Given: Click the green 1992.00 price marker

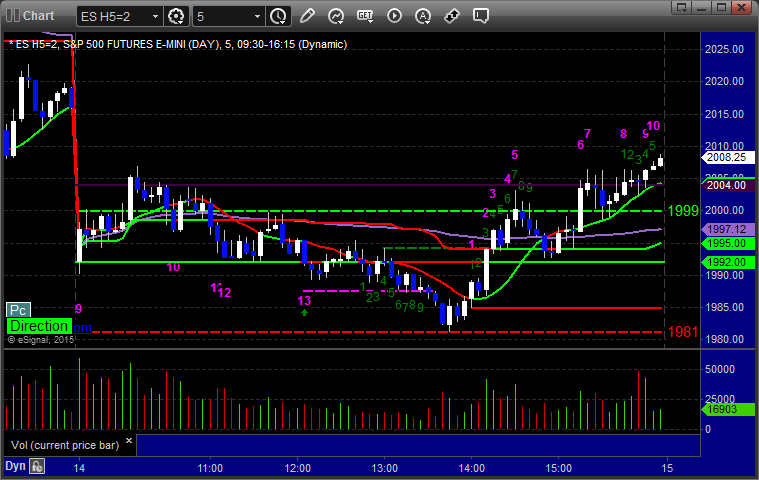Looking at the screenshot, I should pyautogui.click(x=726, y=262).
